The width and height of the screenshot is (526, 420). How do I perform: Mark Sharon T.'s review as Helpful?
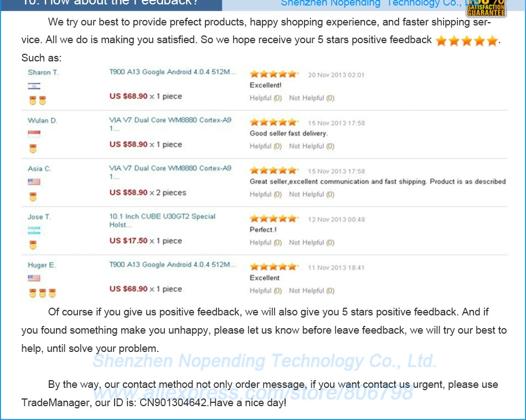265,98
